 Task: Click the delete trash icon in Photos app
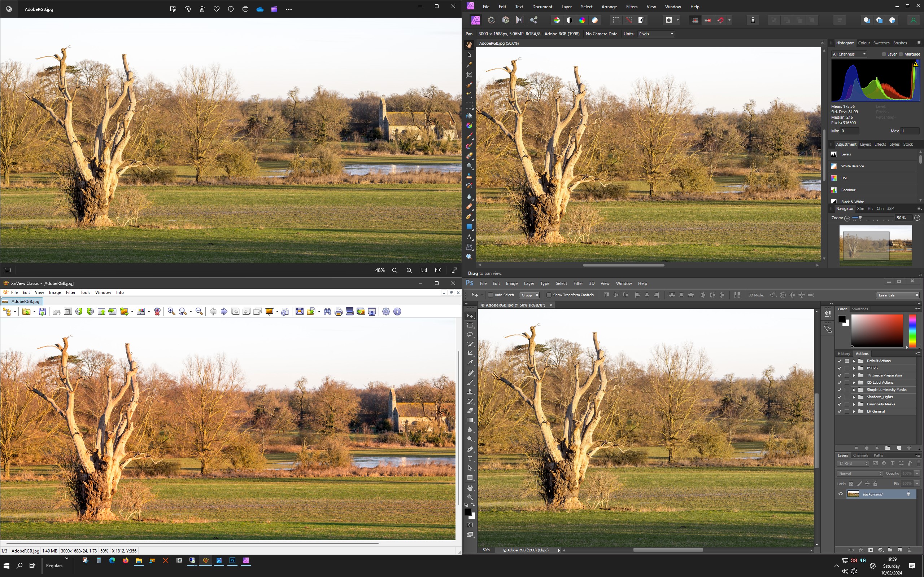(x=202, y=9)
